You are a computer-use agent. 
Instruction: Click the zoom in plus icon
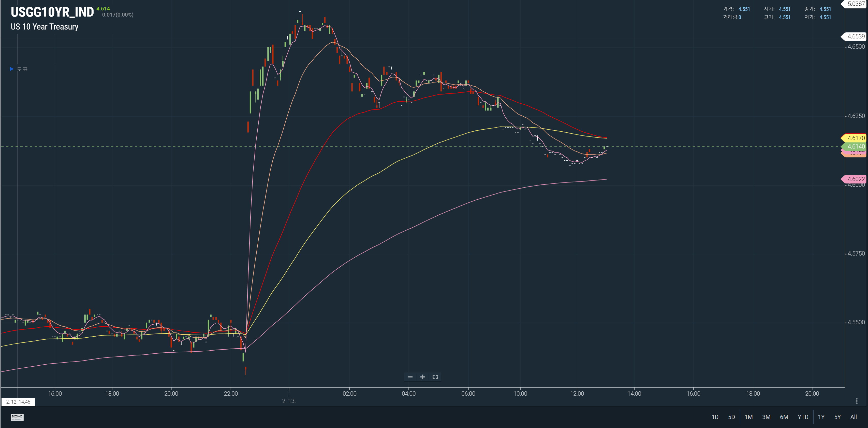[422, 377]
